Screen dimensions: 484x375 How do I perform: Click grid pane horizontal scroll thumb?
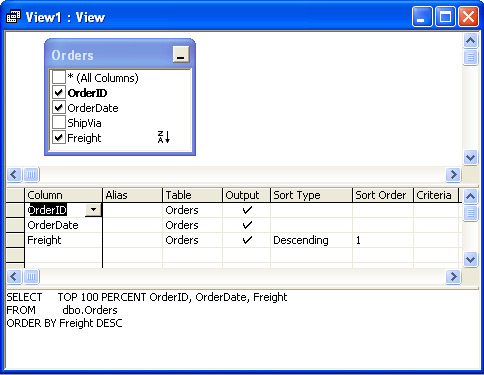[x=31, y=276]
